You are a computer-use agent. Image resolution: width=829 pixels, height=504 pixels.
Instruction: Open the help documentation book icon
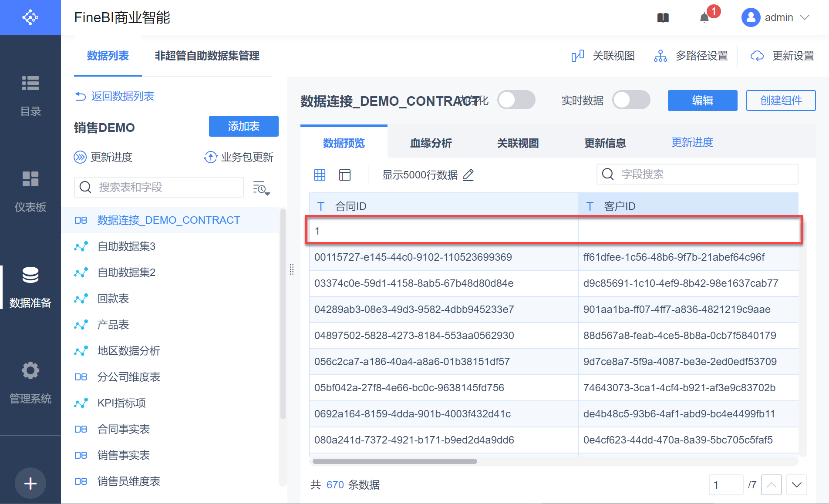click(x=663, y=17)
